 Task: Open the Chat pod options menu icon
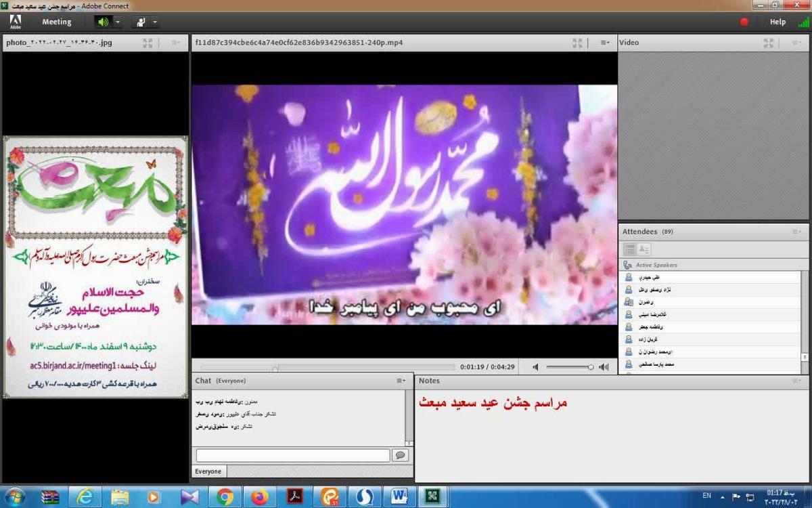(x=401, y=381)
